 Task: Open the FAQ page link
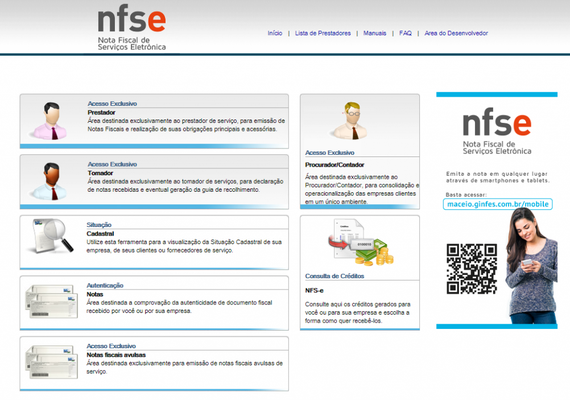[405, 33]
